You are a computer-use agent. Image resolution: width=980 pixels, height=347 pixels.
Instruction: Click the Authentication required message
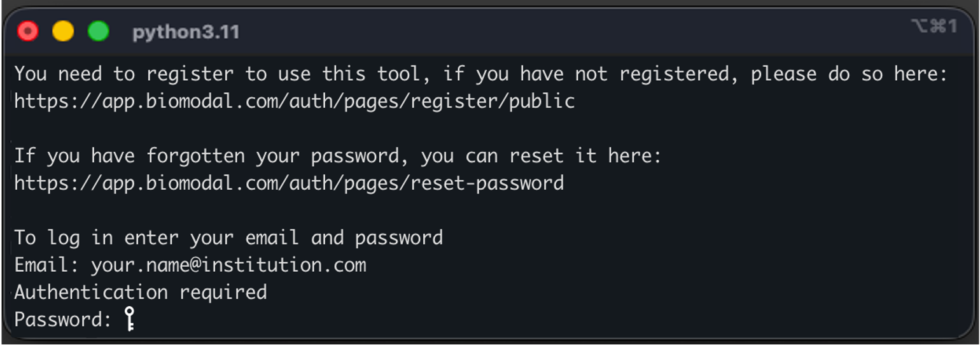[x=141, y=292]
